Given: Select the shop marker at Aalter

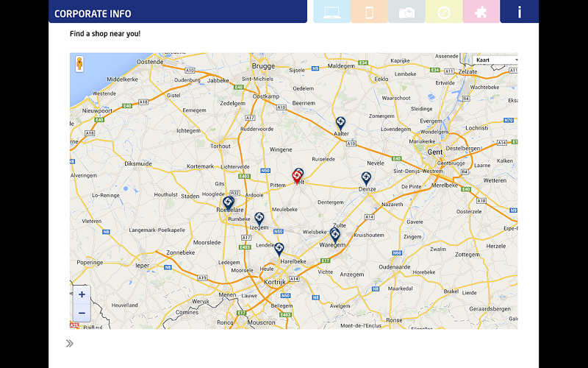Looking at the screenshot, I should pos(340,124).
